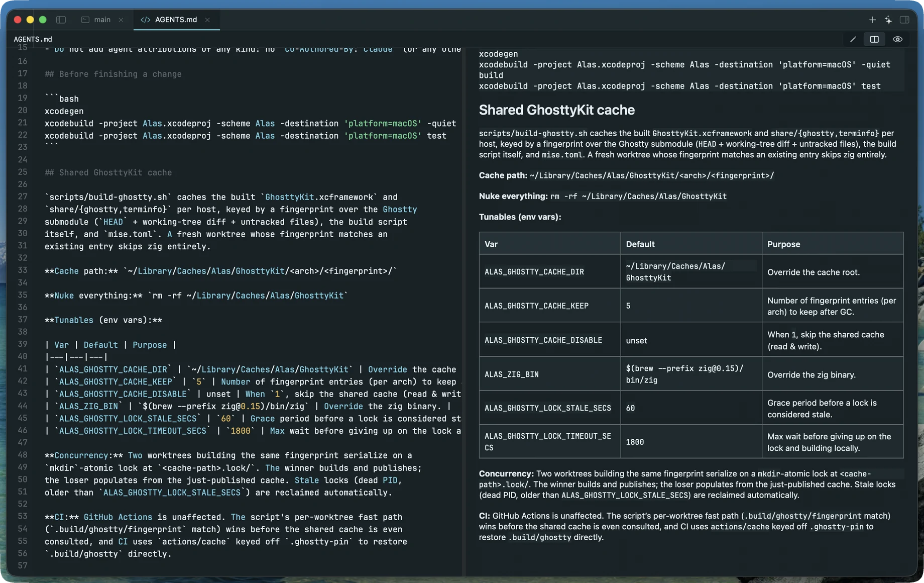924x583 pixels.
Task: Click the red close window button
Action: (x=18, y=20)
